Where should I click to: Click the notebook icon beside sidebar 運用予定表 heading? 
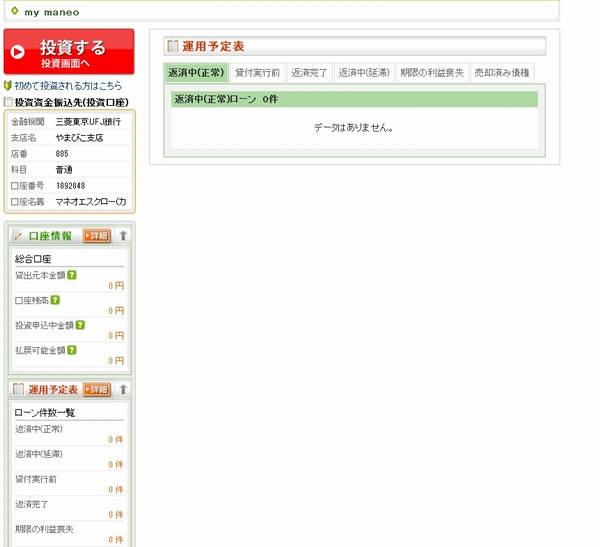tap(18, 389)
